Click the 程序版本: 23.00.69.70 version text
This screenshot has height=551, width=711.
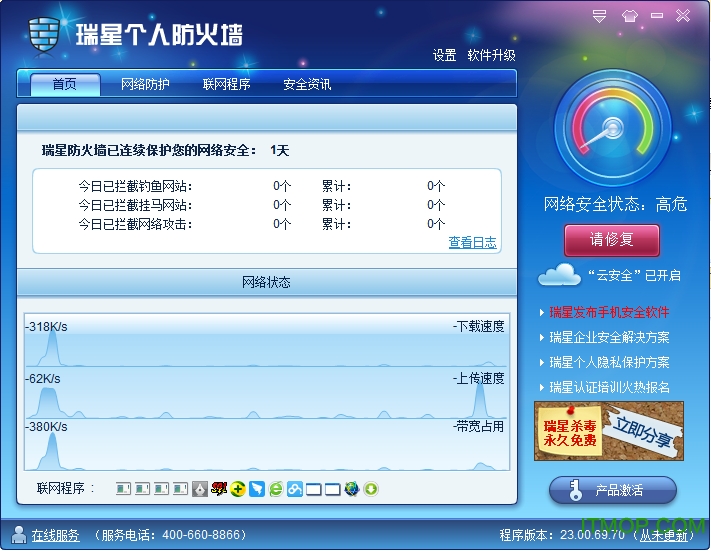(x=562, y=535)
